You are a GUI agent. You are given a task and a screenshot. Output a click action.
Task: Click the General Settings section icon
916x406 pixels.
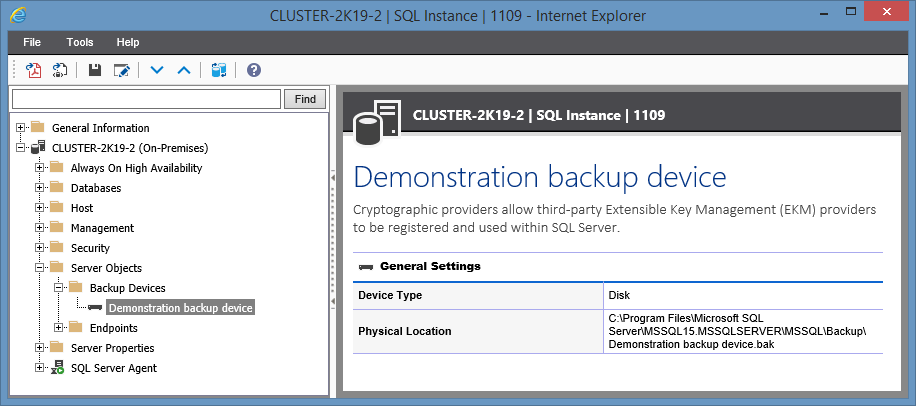(366, 267)
